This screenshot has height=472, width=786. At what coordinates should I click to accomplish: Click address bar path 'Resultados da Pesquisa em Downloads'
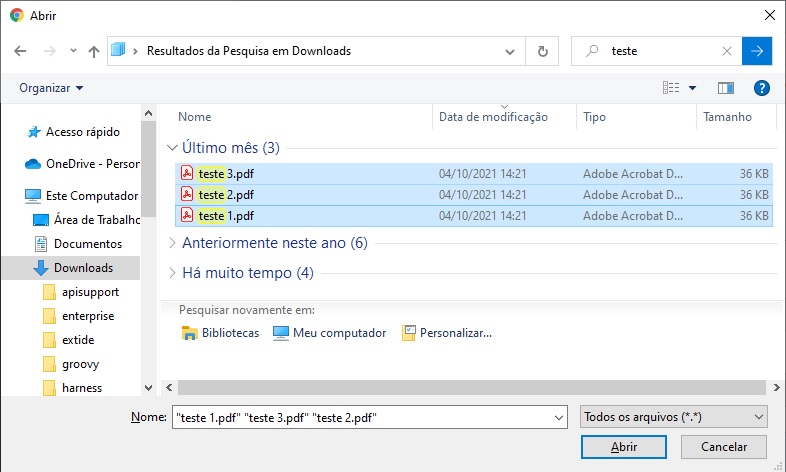coord(249,51)
